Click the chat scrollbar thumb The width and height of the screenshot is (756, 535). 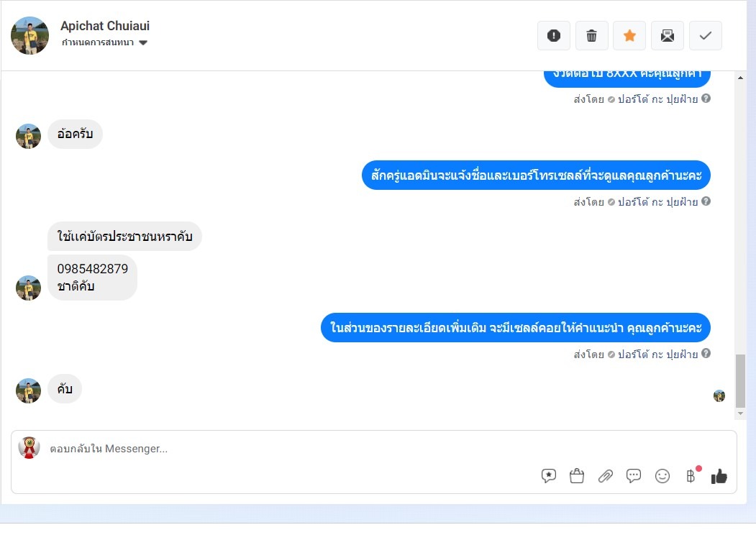tap(740, 381)
